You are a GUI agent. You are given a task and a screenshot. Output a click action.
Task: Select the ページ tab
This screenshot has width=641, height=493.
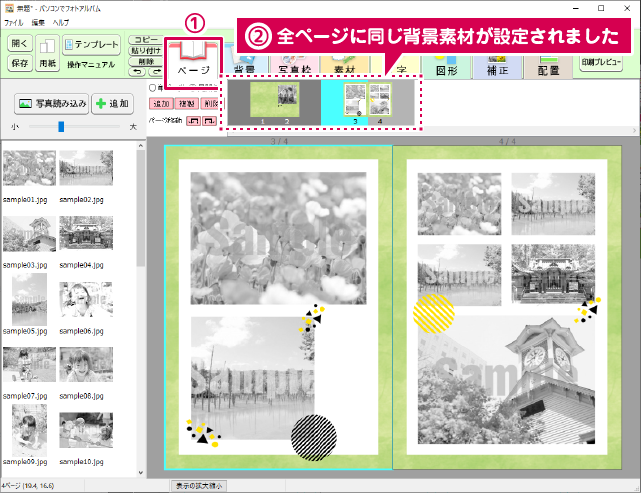tap(193, 62)
